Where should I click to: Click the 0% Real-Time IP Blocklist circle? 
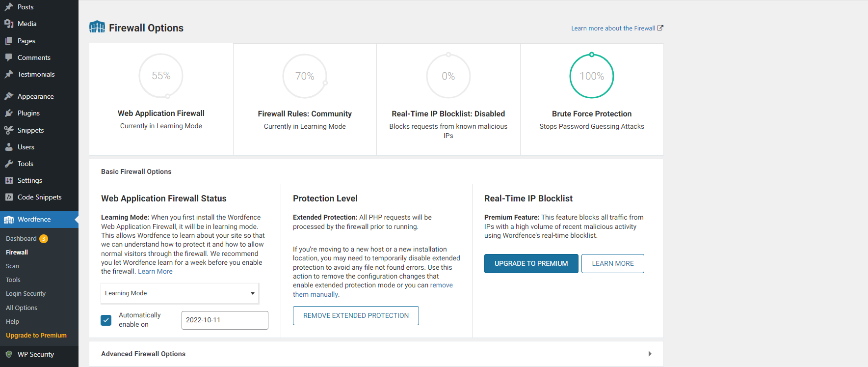point(448,76)
